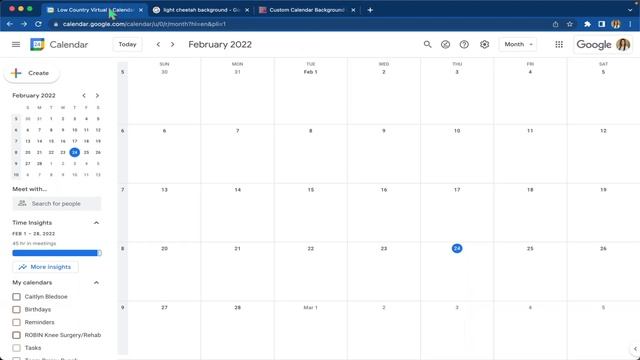Open the tab list chevron in browser
Image resolution: width=640 pixels, height=360 pixels.
pos(630,10)
